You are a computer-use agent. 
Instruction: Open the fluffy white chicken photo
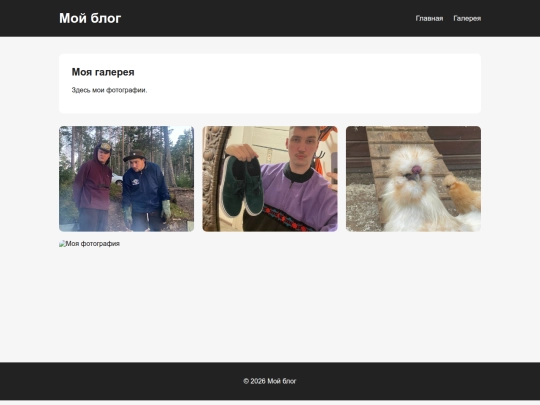413,179
